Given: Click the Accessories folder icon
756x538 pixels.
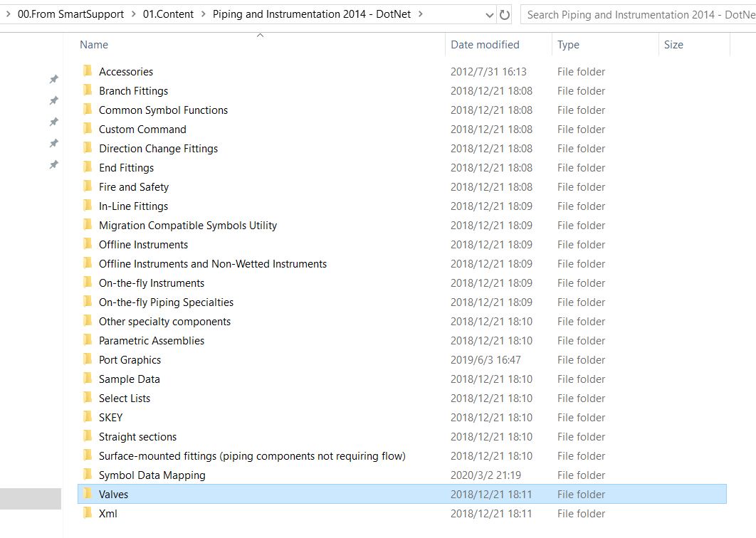Looking at the screenshot, I should (88, 71).
